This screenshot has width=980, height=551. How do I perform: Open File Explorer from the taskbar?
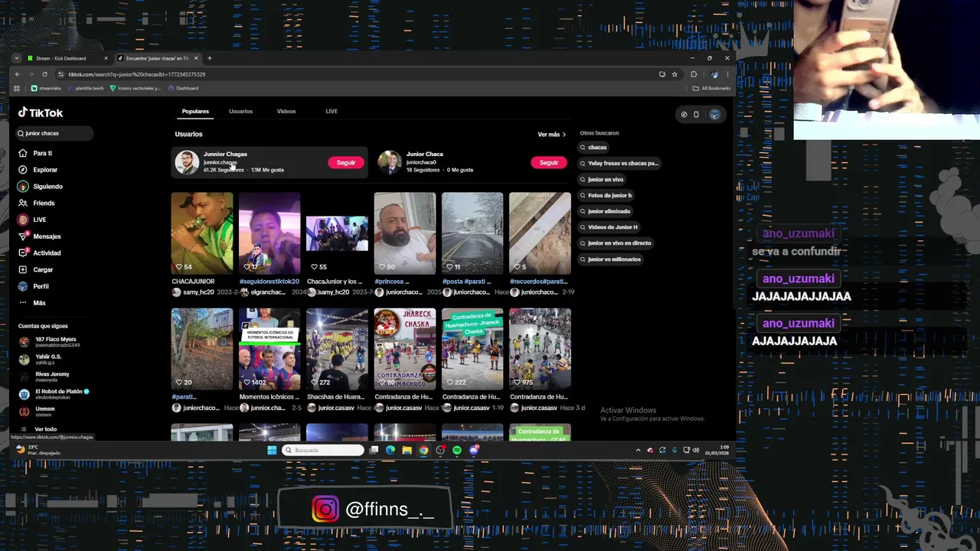tap(407, 450)
